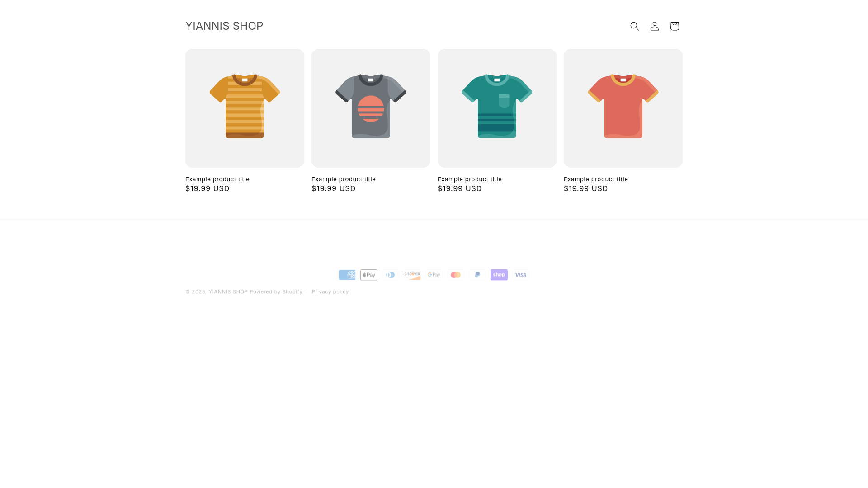Click price under teal pocket t-shirt

[460, 188]
